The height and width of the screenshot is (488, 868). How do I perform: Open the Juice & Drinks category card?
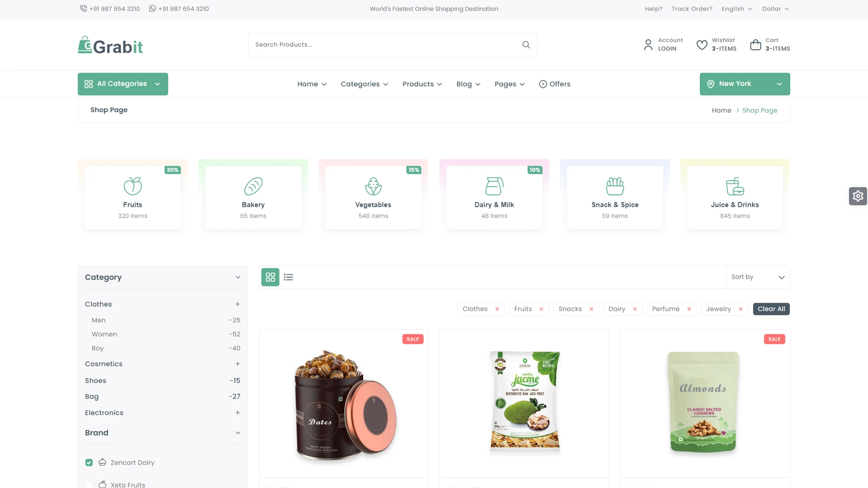coord(735,197)
